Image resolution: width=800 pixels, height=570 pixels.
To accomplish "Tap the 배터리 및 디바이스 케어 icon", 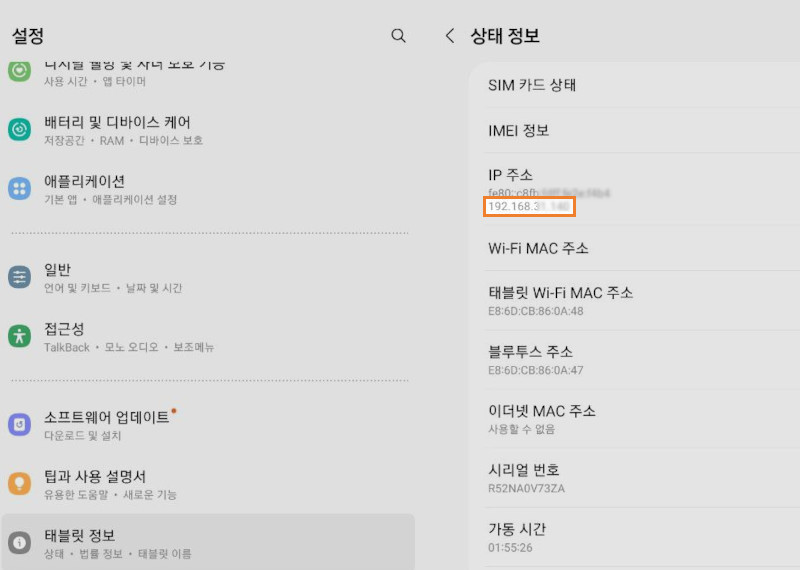I will tap(19, 129).
